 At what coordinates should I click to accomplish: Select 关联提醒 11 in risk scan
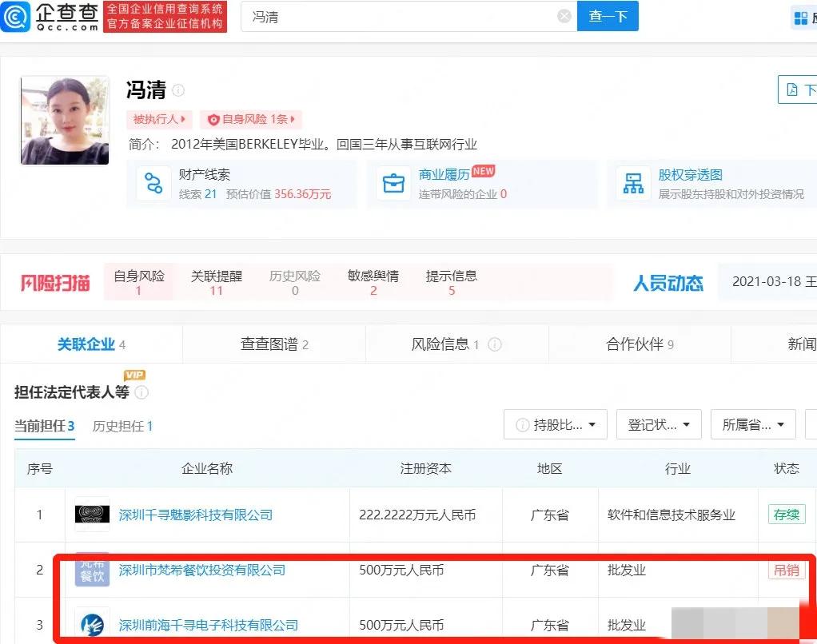(x=216, y=283)
